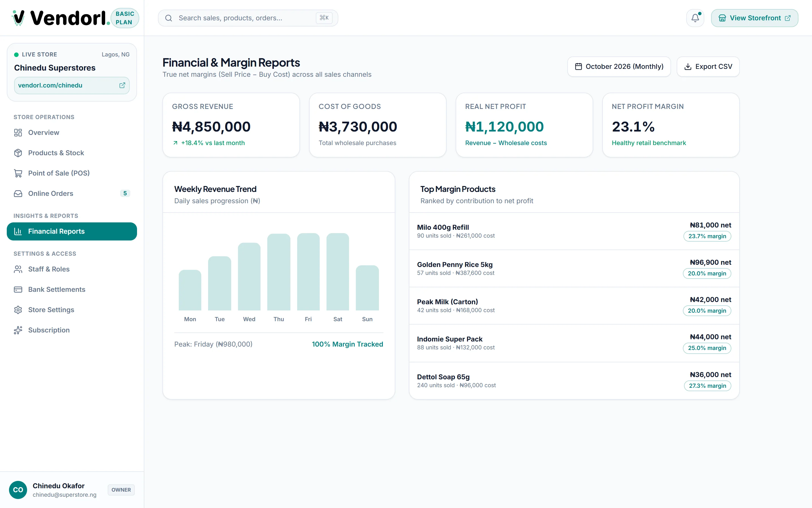Go to Products & Stock
This screenshot has width=812, height=508.
tap(72, 153)
